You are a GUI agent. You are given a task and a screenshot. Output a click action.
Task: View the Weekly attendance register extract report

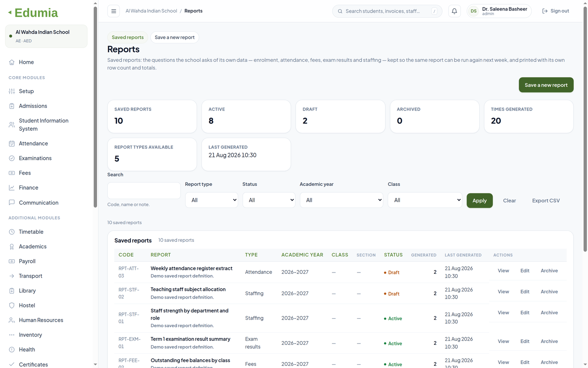503,271
